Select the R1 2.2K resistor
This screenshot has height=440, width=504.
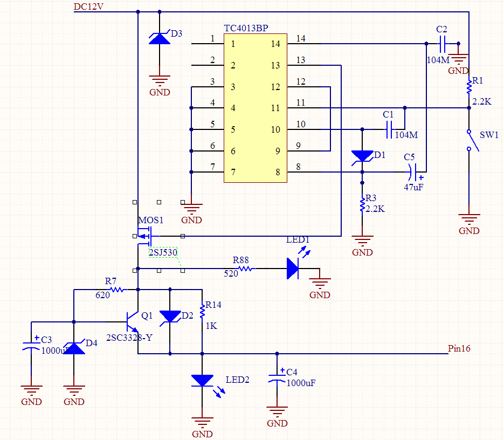click(470, 86)
